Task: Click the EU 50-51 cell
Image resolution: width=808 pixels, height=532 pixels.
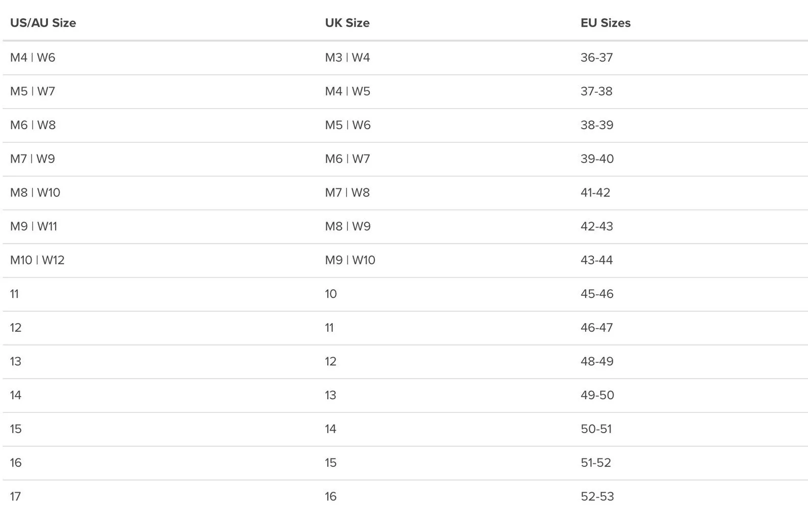Action: tap(596, 430)
